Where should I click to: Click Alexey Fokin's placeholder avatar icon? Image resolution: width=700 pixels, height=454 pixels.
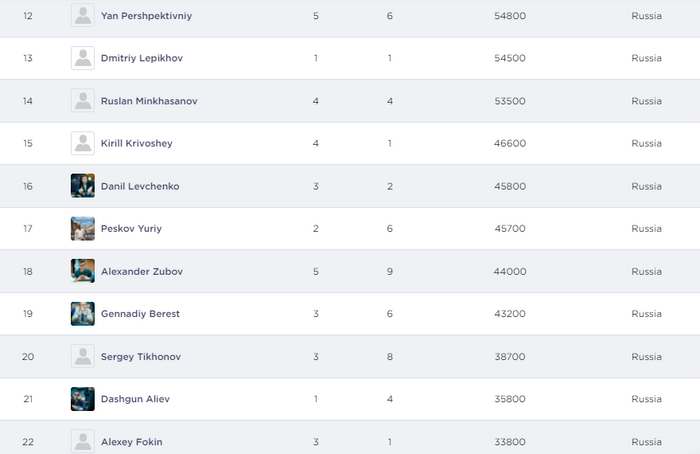(83, 442)
